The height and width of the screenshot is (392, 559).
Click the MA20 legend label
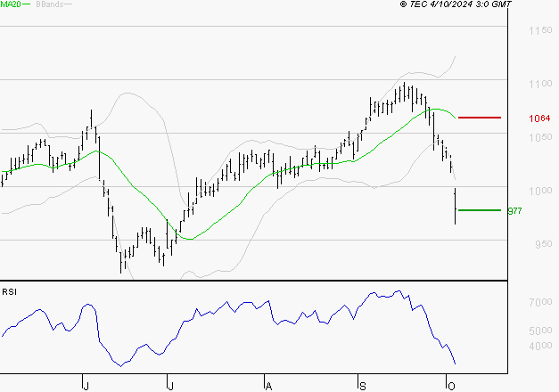pyautogui.click(x=11, y=4)
